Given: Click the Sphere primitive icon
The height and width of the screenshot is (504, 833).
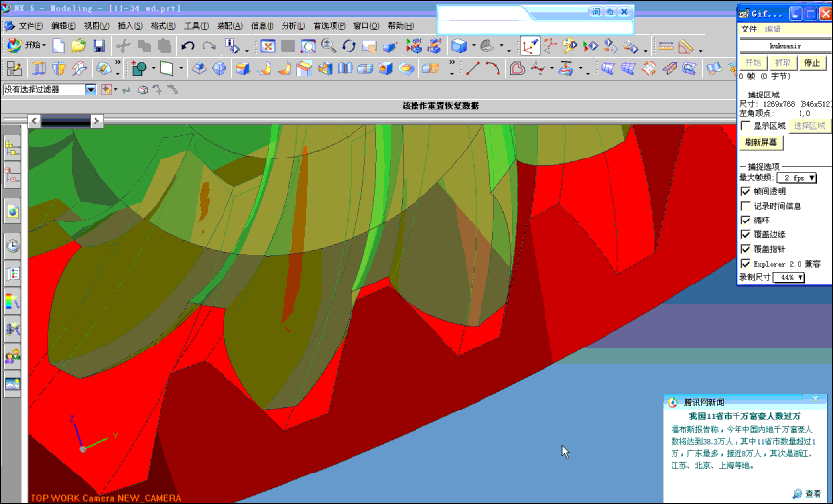Looking at the screenshot, I should tap(219, 69).
